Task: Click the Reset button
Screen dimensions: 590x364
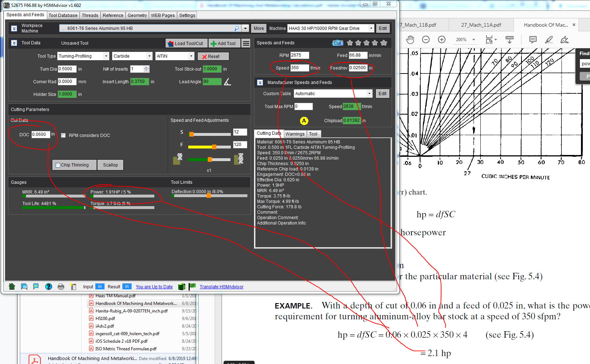Action: pyautogui.click(x=213, y=56)
